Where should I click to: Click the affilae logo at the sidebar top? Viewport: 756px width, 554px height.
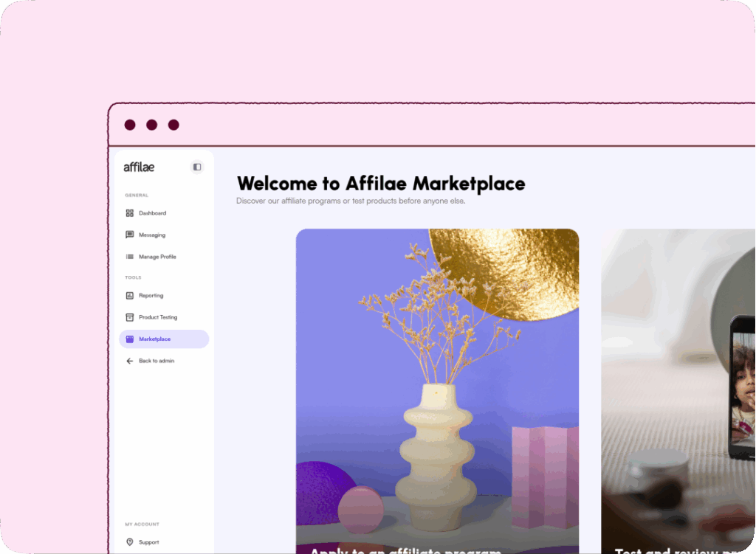(139, 167)
